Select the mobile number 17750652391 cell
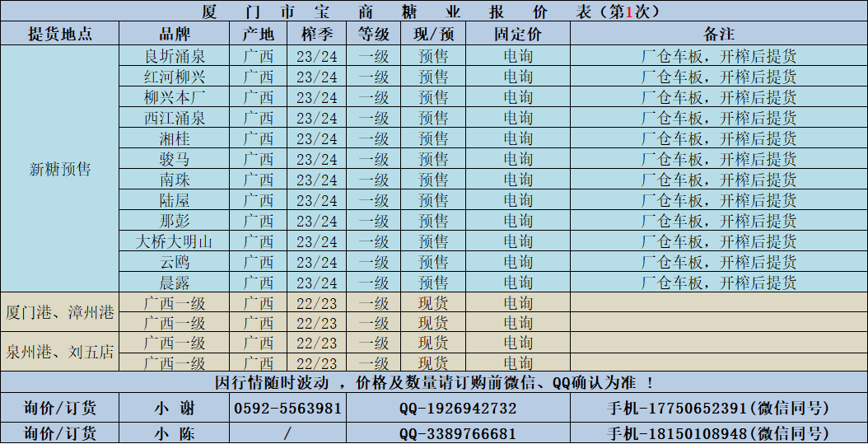This screenshot has width=868, height=444. coord(718,409)
